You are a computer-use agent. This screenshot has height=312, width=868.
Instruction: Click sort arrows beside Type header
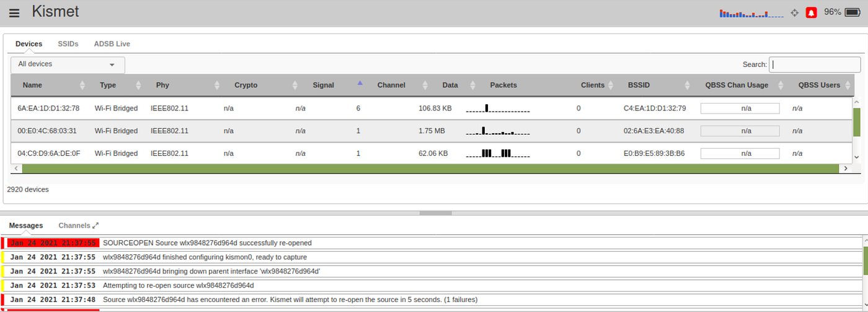(x=138, y=85)
